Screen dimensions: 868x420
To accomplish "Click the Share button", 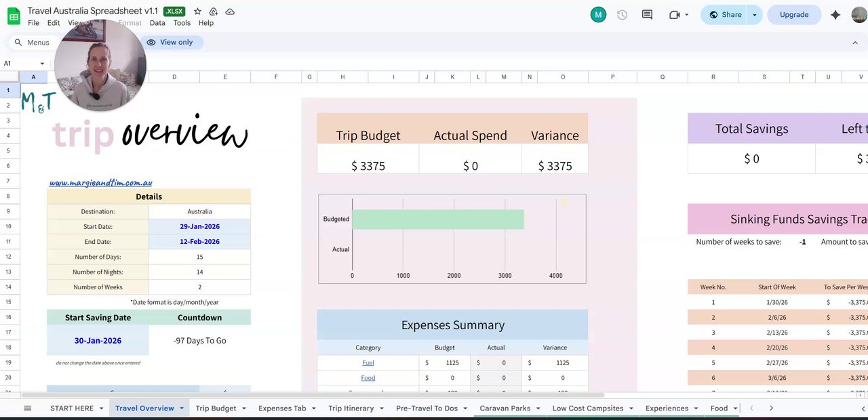I will coord(724,15).
